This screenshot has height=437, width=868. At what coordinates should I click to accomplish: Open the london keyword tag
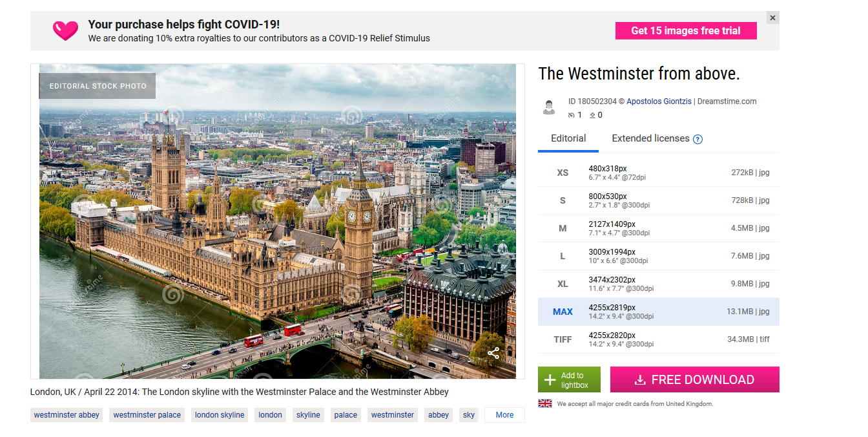point(270,415)
